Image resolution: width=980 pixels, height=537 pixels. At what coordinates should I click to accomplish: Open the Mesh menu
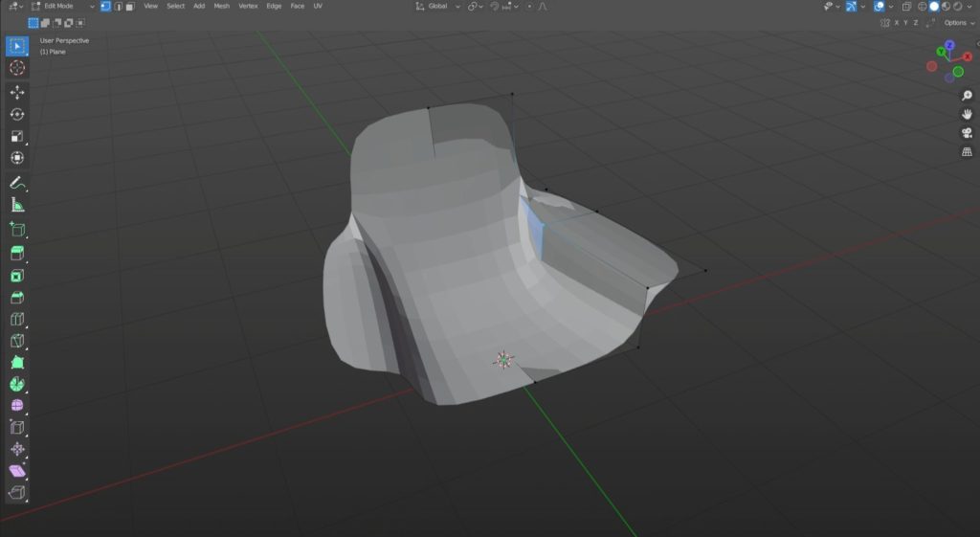point(221,6)
